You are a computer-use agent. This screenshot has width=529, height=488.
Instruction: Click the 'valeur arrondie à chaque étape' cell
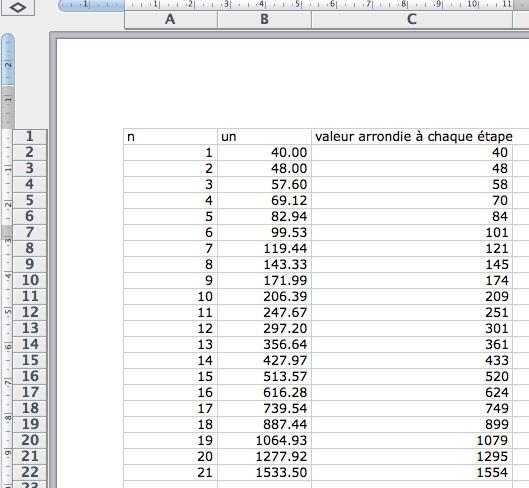pyautogui.click(x=412, y=137)
